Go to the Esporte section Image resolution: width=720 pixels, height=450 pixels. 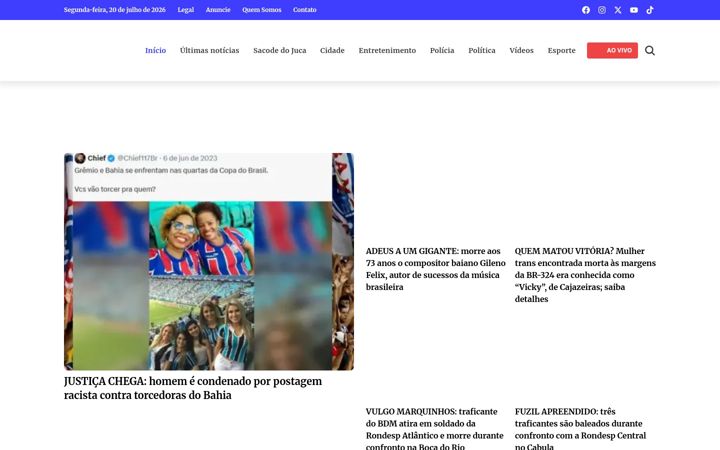(561, 51)
